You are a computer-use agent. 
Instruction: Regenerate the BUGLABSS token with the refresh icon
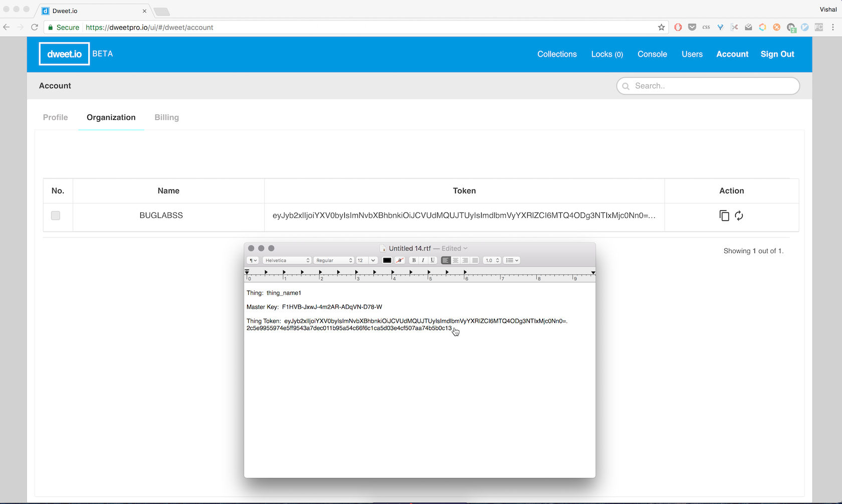(x=739, y=215)
